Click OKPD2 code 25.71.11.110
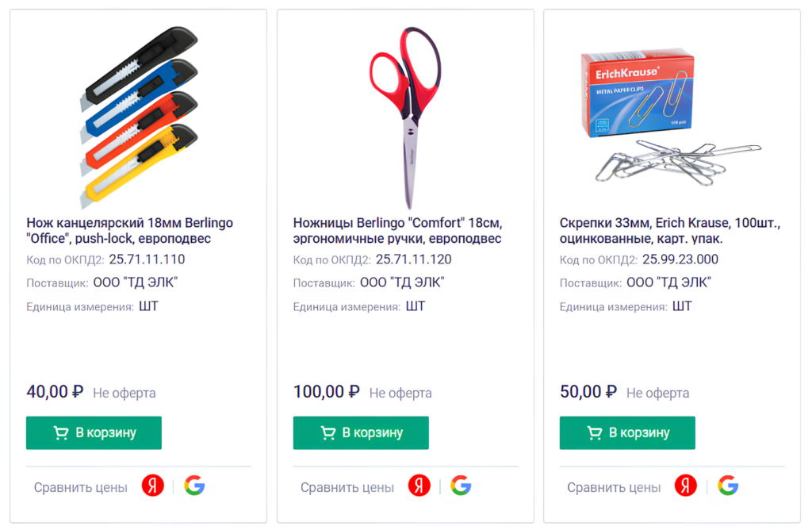This screenshot has width=812, height=530. tap(147, 259)
